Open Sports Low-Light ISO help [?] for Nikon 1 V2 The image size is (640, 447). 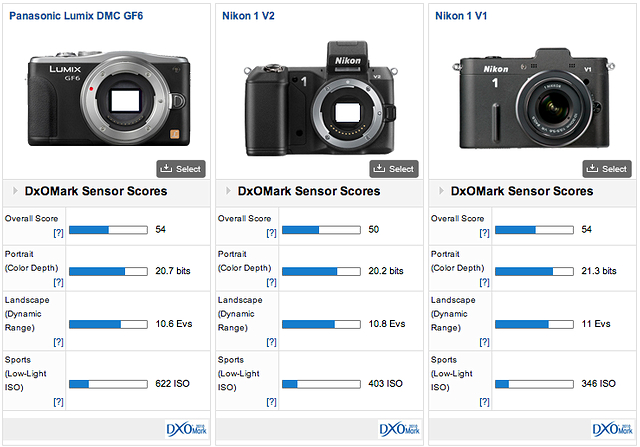click(271, 402)
